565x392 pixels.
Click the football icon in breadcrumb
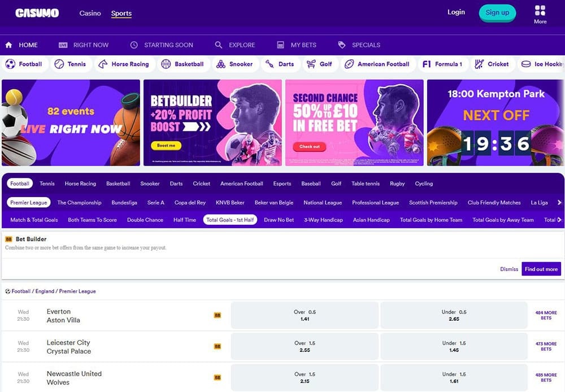click(7, 291)
